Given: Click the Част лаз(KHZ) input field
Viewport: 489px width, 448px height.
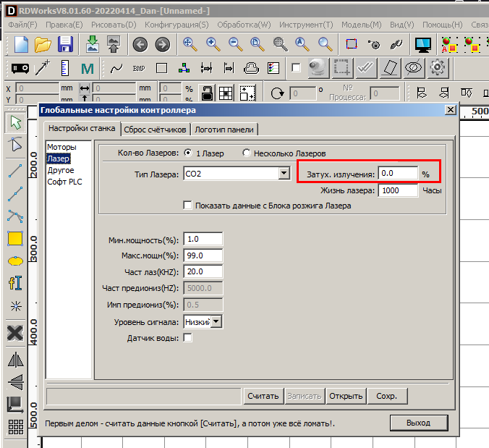Looking at the screenshot, I should 203,271.
